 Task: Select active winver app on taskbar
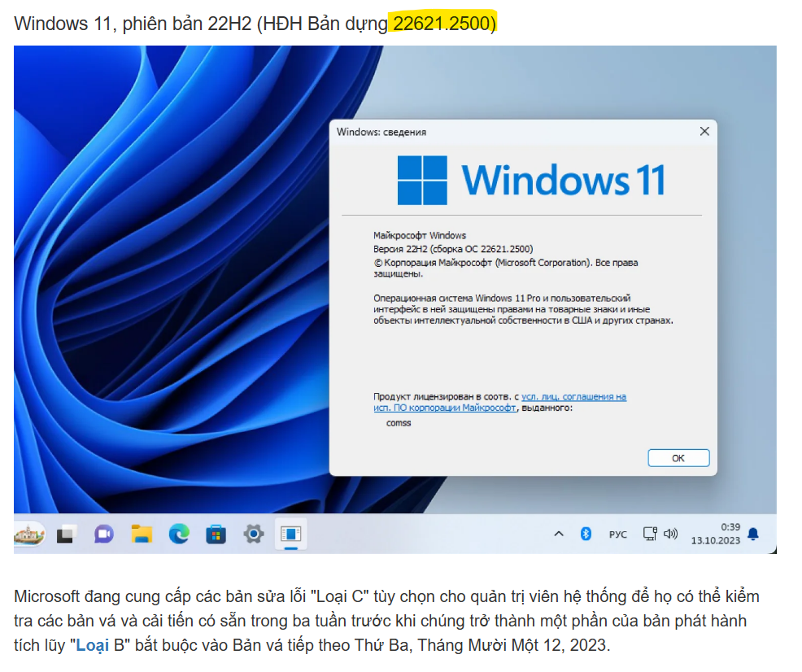click(x=290, y=535)
